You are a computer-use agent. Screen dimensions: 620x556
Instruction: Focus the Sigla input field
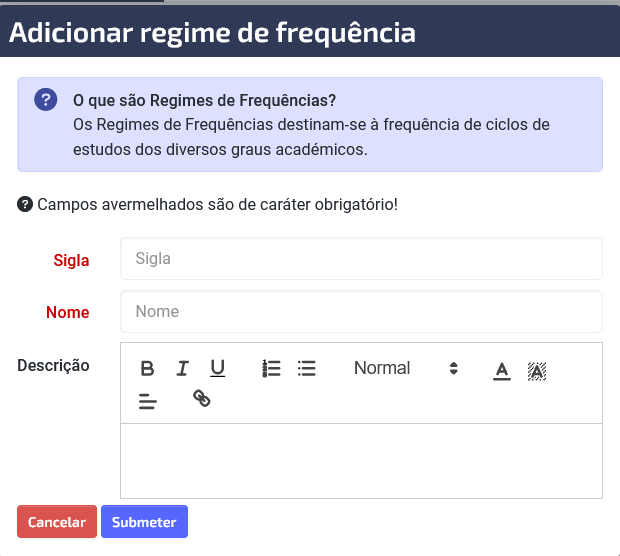point(361,259)
